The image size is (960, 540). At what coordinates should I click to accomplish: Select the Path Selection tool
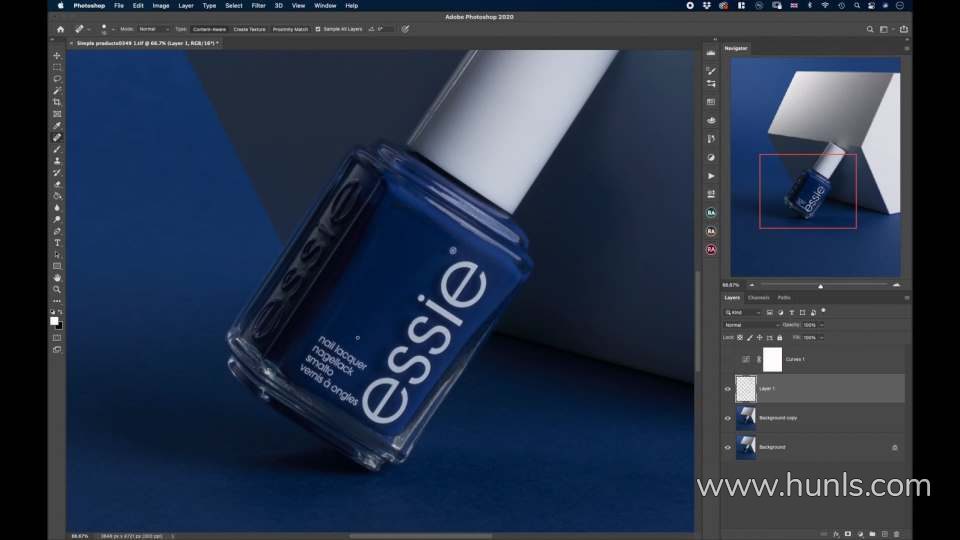point(57,254)
